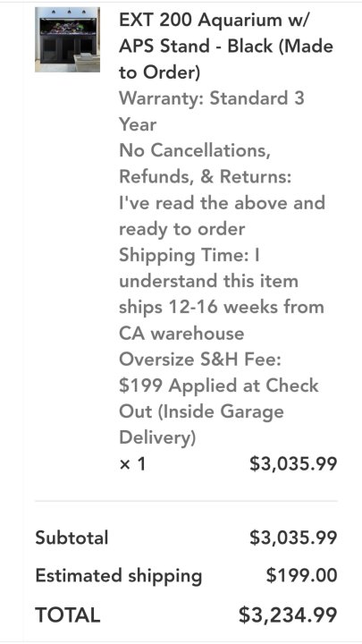Image resolution: width=362 pixels, height=644 pixels.
Task: Click the $3,234.99 total amount
Action: pyautogui.click(x=288, y=614)
